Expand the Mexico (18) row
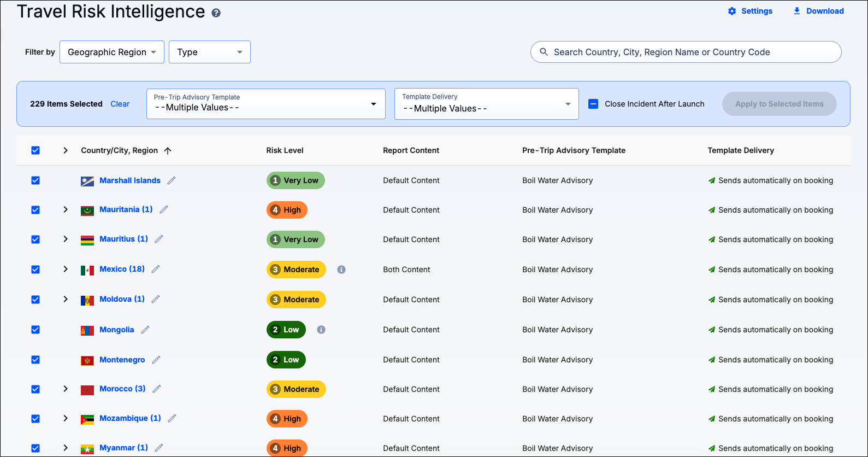Viewport: 868px width, 457px height. 66,269
